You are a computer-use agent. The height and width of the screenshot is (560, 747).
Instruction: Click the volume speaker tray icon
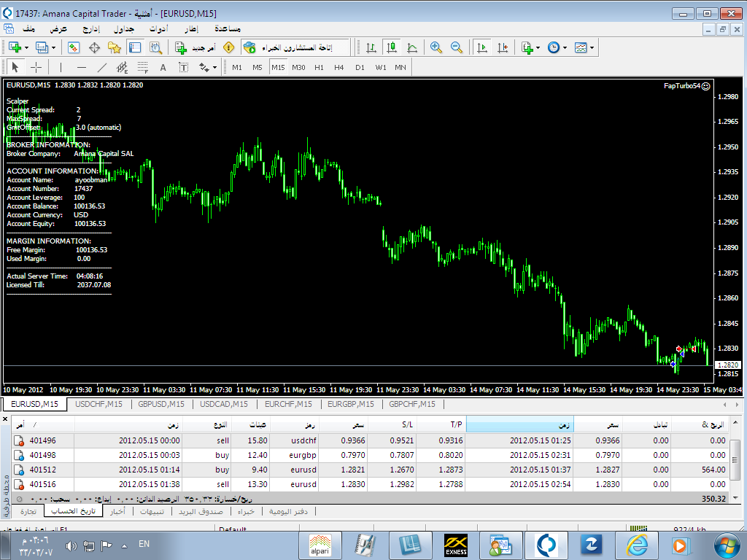click(71, 545)
